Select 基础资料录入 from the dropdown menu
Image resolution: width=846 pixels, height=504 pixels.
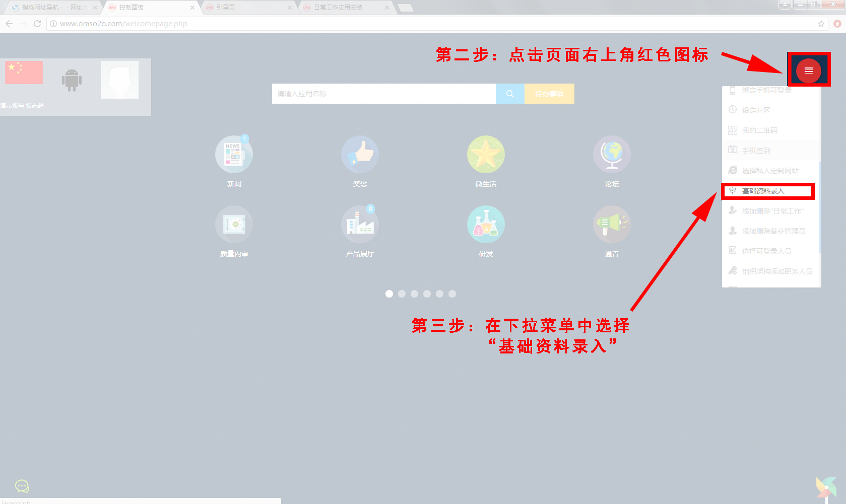coord(763,191)
